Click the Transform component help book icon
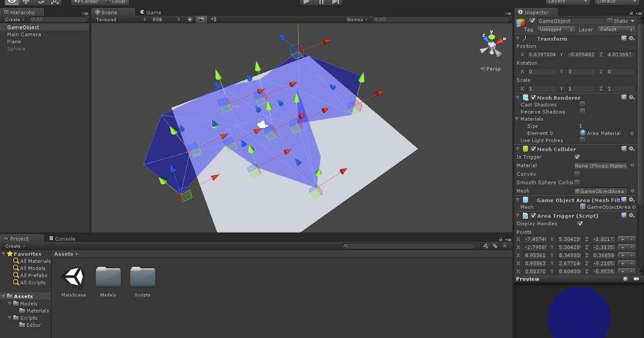Viewport: 644px width, 338px height. click(x=623, y=38)
